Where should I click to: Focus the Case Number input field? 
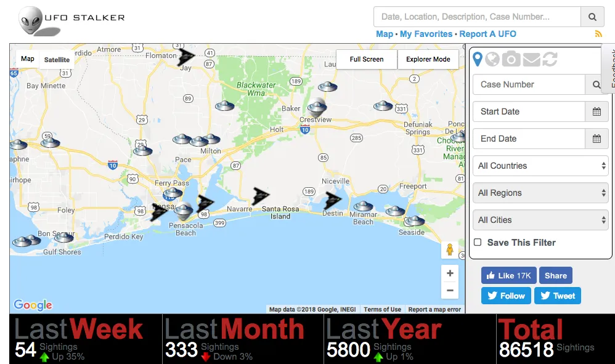click(x=529, y=84)
